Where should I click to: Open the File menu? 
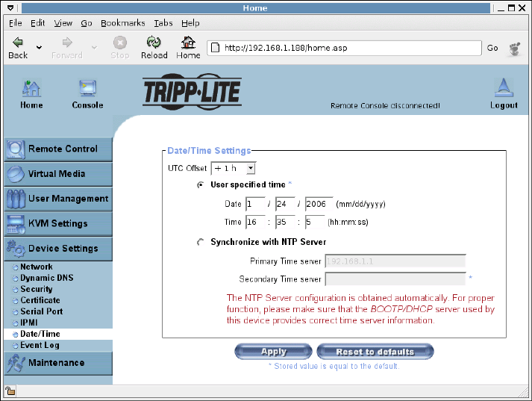[15, 23]
